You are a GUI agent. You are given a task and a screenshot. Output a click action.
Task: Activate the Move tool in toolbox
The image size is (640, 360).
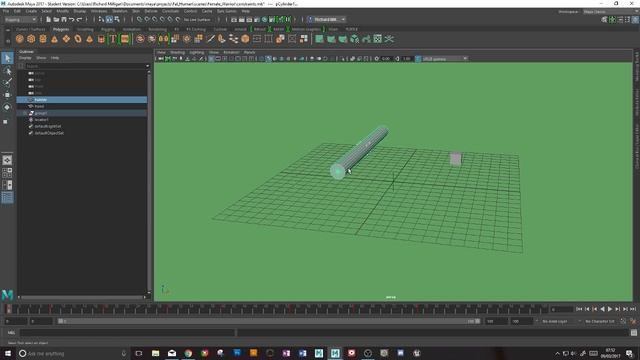pyautogui.click(x=7, y=95)
